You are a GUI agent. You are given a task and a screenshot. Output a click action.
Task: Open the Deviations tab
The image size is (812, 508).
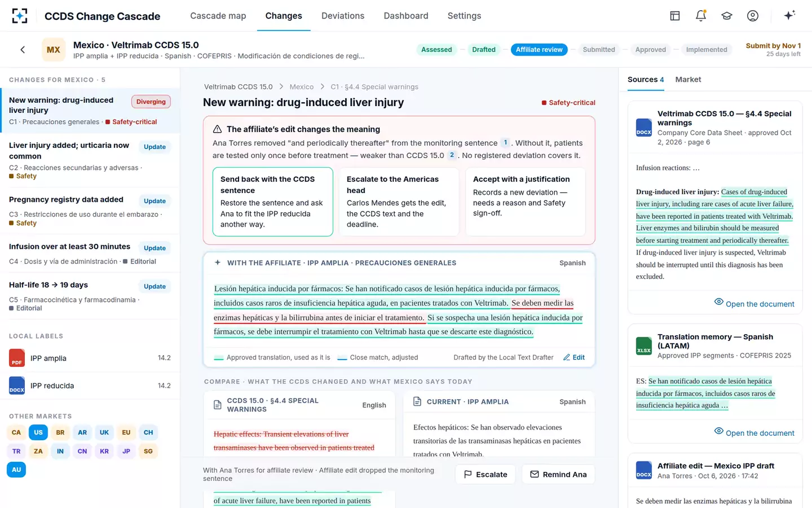343,16
